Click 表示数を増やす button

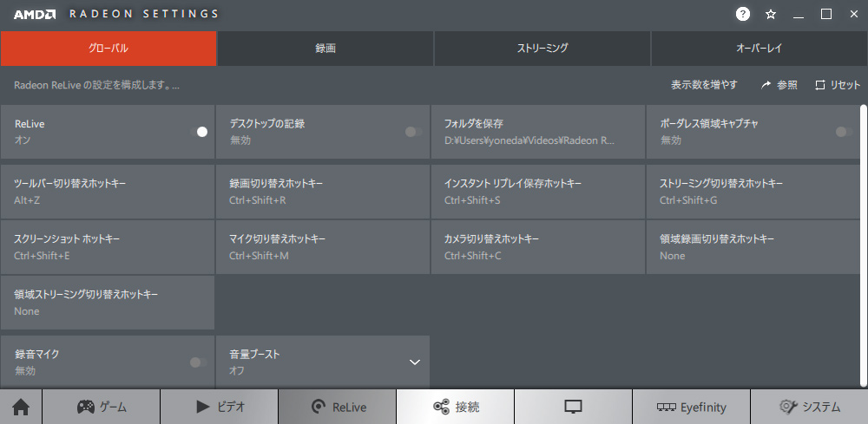click(704, 85)
